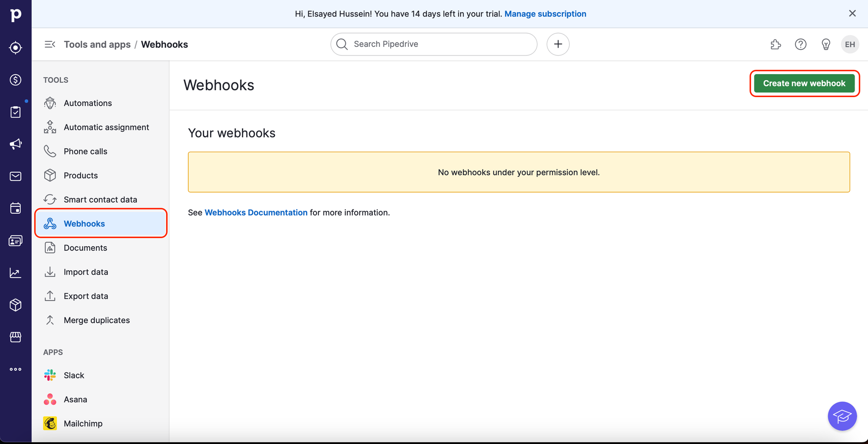
Task: Open the plus quick-add menu
Action: [558, 44]
